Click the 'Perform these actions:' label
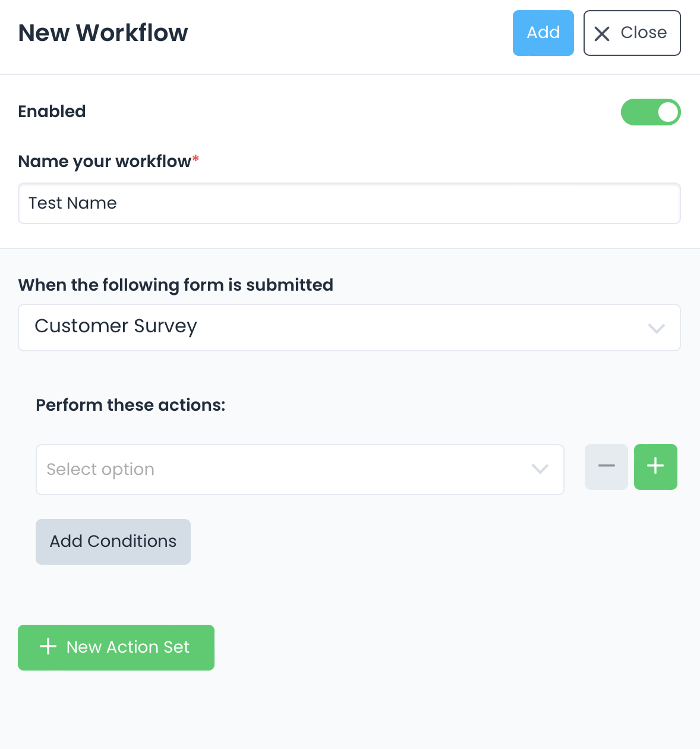The width and height of the screenshot is (700, 749). coord(131,405)
